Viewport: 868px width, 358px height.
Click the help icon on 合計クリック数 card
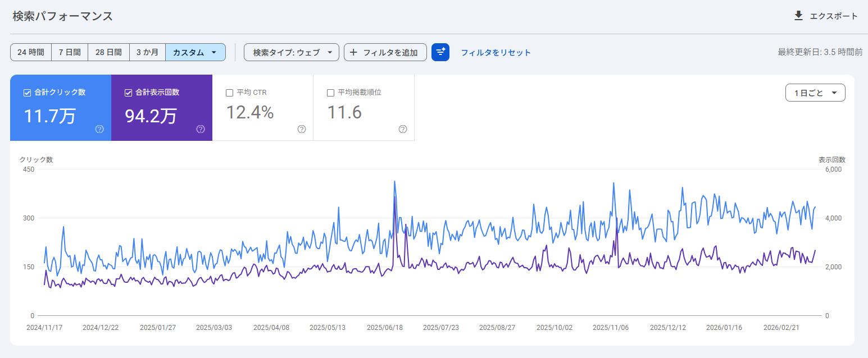point(99,129)
